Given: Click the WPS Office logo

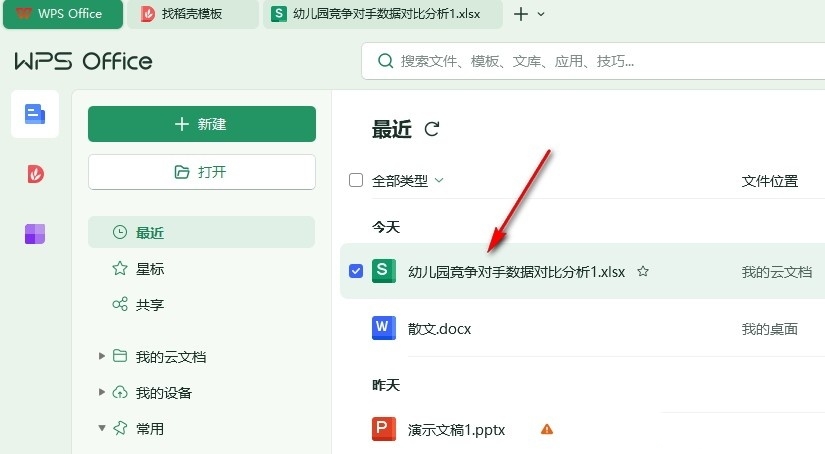Looking at the screenshot, I should pyautogui.click(x=83, y=62).
